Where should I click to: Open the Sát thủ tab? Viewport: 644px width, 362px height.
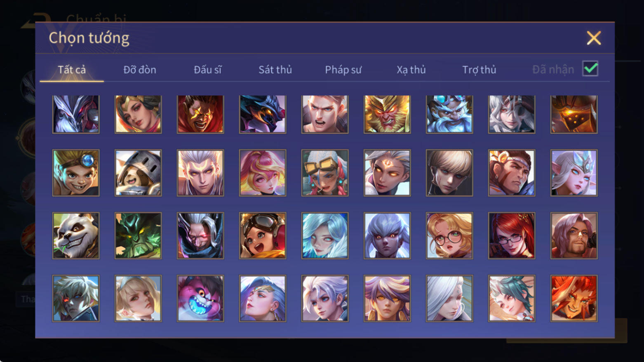click(275, 70)
